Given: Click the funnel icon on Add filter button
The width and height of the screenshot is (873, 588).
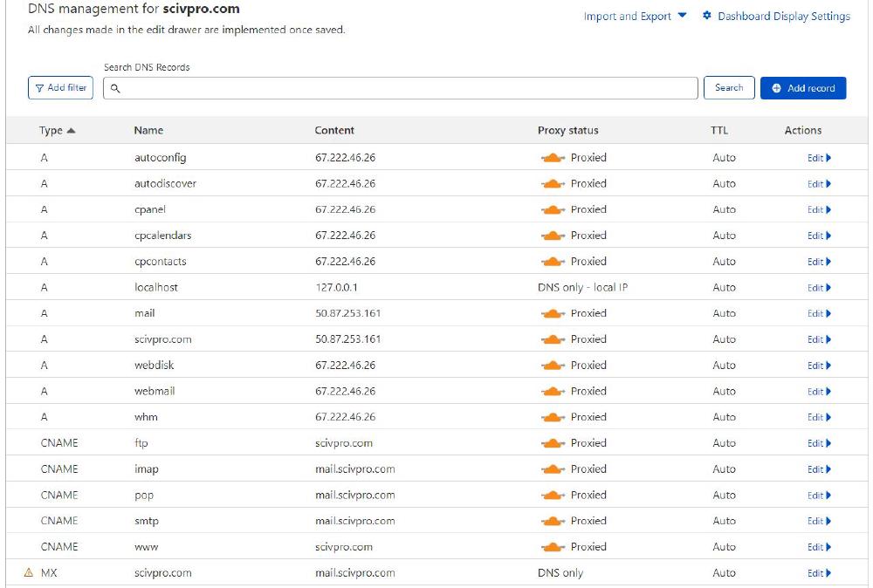Looking at the screenshot, I should pos(39,88).
